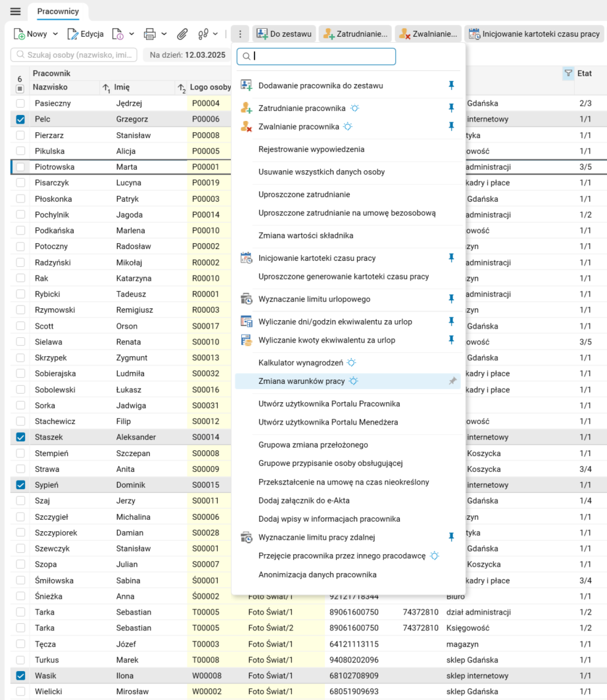Unpin Dodawanie pracownika do zestawu
This screenshot has width=607, height=700.
(x=451, y=85)
